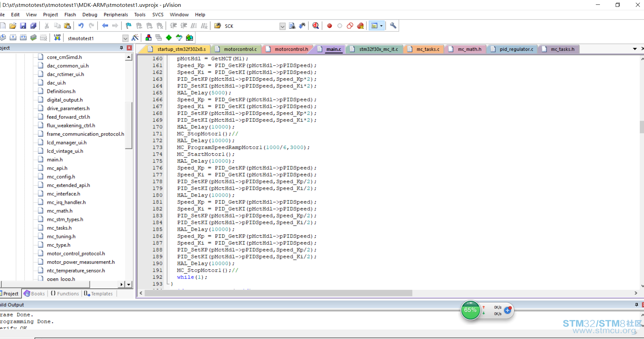
Task: Navigate backward with the blue left arrow
Action: (105, 26)
